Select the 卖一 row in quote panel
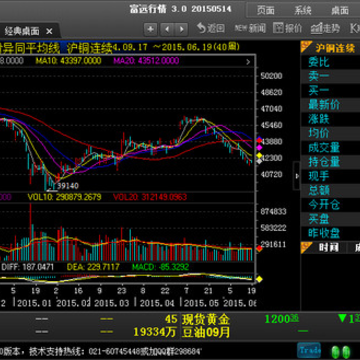360x360 pixels. [x=330, y=76]
